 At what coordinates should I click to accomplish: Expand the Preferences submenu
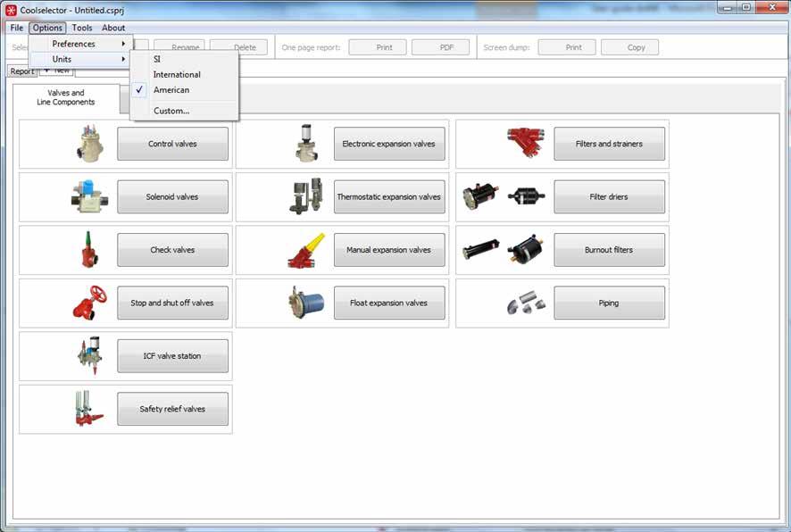pyautogui.click(x=81, y=44)
